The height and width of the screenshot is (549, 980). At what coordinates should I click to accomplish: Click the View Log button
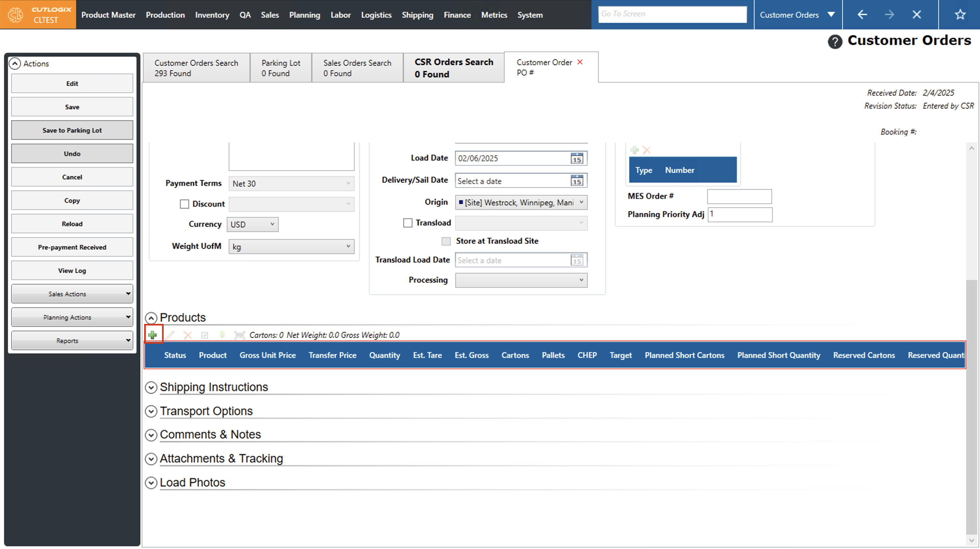[x=72, y=271]
